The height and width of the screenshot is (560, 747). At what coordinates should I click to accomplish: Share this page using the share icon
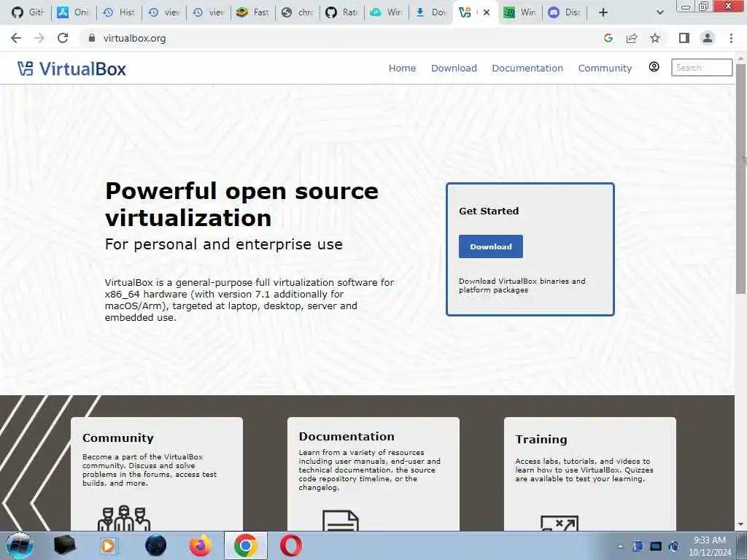632,38
